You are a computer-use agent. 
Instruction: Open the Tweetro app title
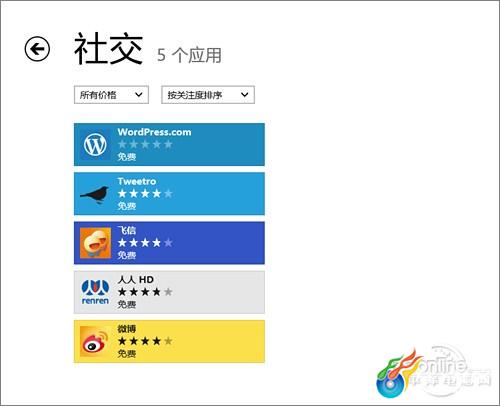[x=137, y=181]
